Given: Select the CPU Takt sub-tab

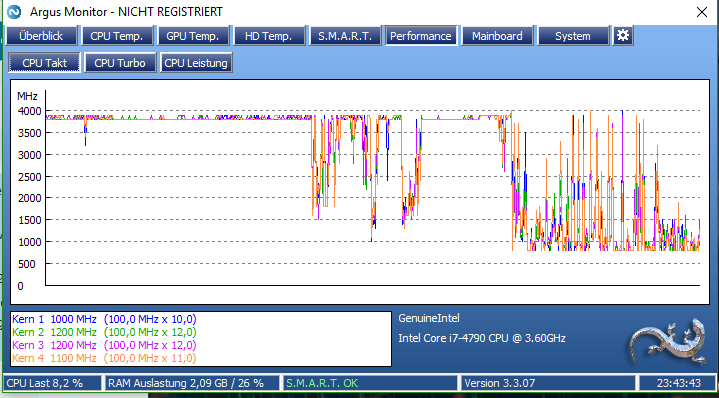Looking at the screenshot, I should point(44,63).
